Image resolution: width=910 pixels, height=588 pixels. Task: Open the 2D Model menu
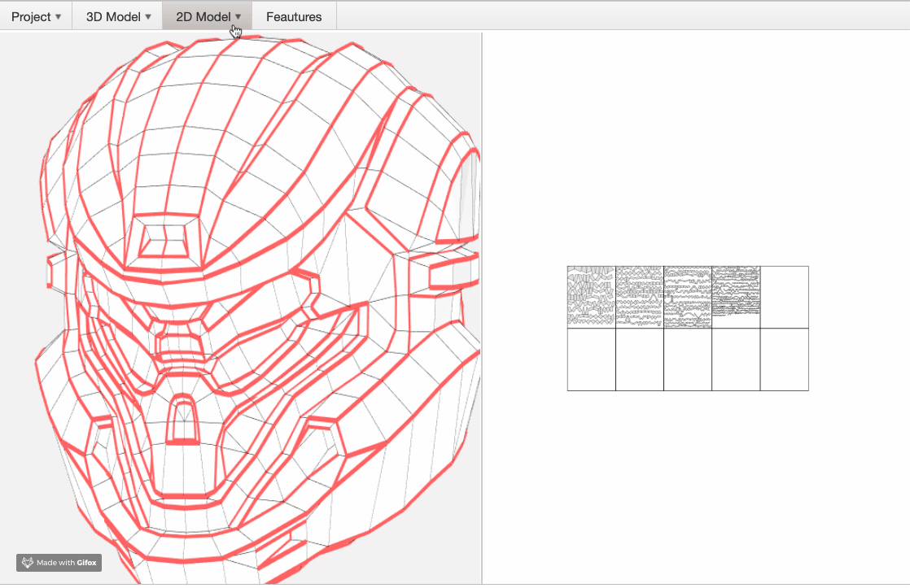[x=208, y=17]
